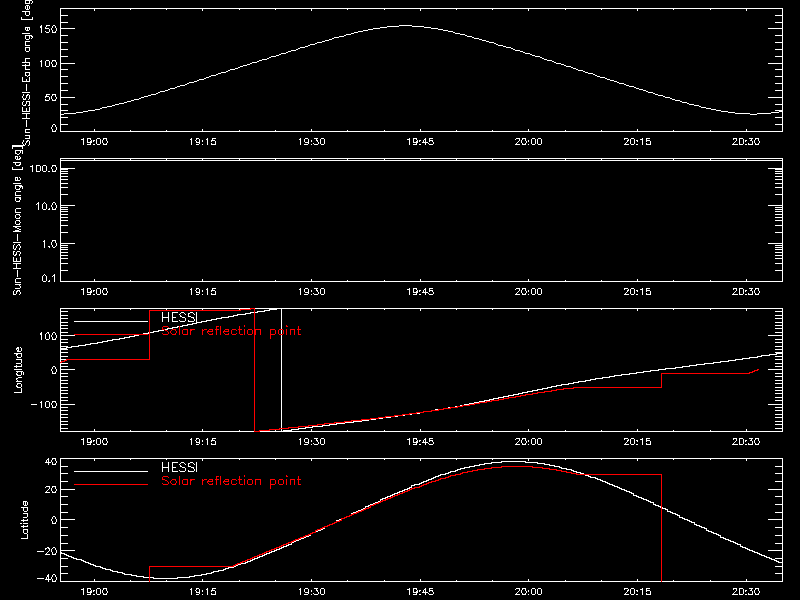Click 19:00 time label under Earth angle plot
Image resolution: width=800 pixels, height=600 pixels.
[94, 142]
